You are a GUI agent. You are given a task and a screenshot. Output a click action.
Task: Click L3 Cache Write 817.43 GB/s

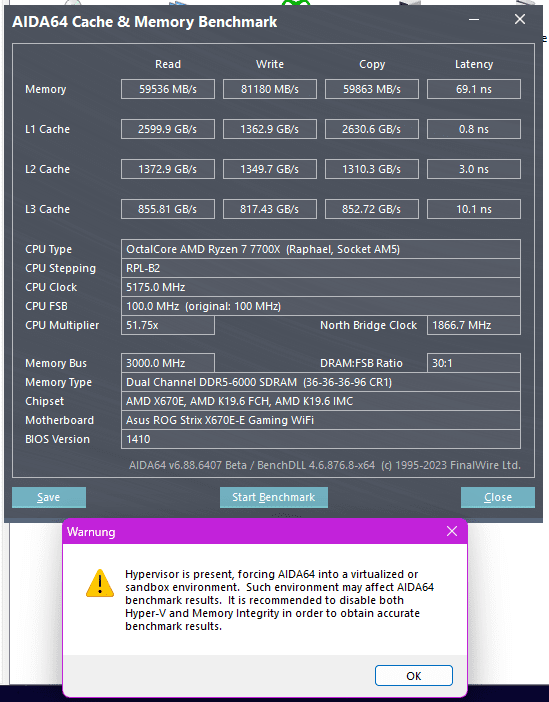270,209
